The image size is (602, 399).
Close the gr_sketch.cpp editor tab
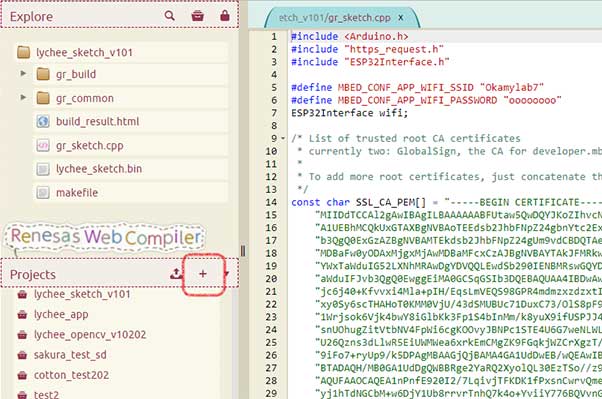click(x=400, y=18)
